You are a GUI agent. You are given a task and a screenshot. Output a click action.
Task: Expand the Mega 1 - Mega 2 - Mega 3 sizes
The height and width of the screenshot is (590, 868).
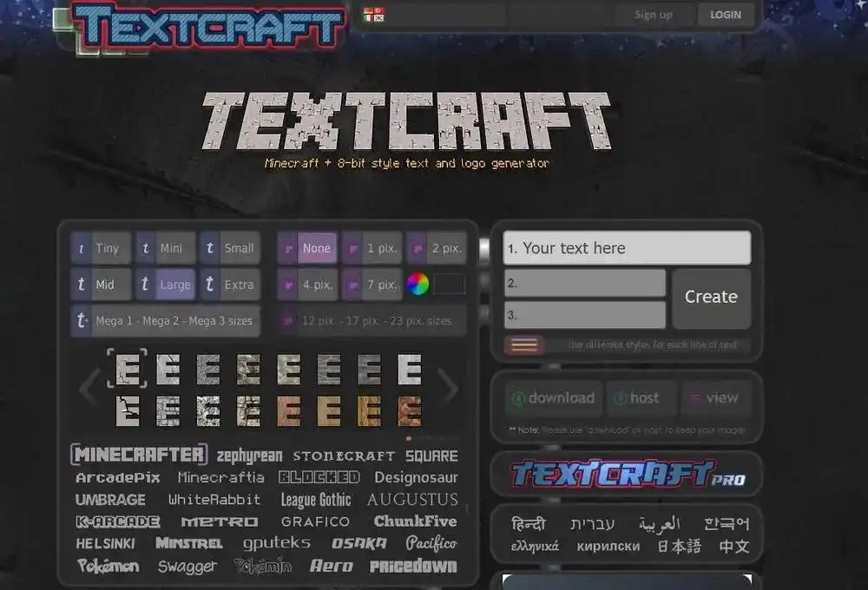point(166,321)
